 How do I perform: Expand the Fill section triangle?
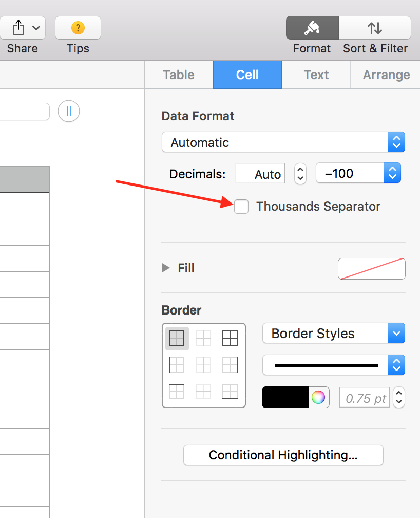coord(166,268)
